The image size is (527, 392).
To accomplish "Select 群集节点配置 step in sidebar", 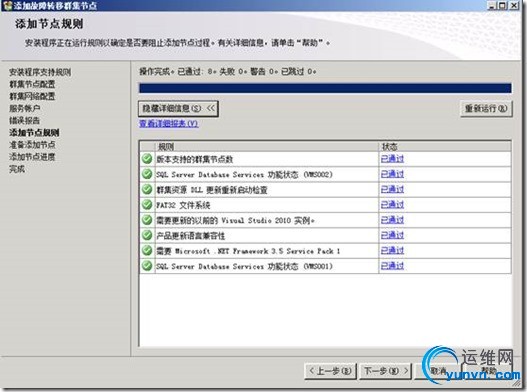I will [x=32, y=84].
